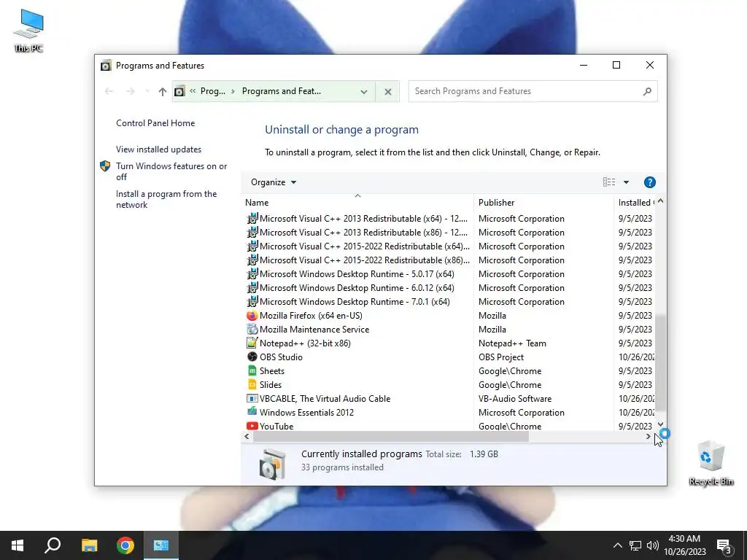Expand the view options dropdown arrow

[x=626, y=182]
